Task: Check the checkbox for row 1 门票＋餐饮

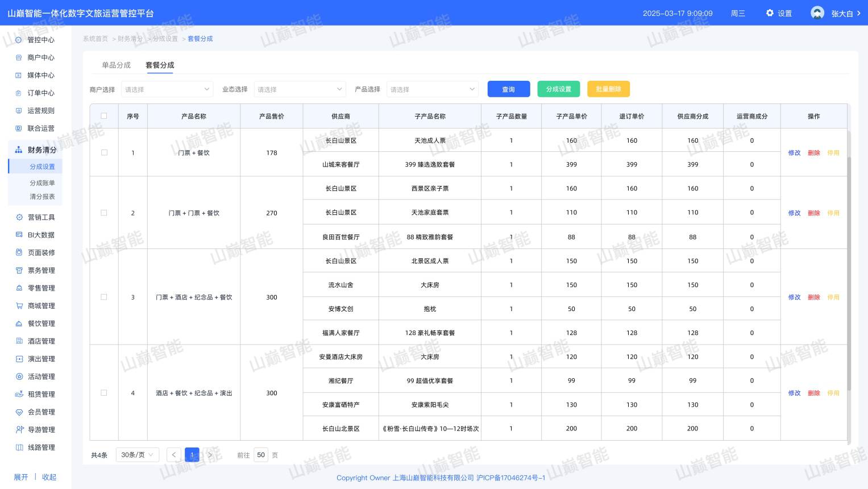Action: click(x=104, y=152)
